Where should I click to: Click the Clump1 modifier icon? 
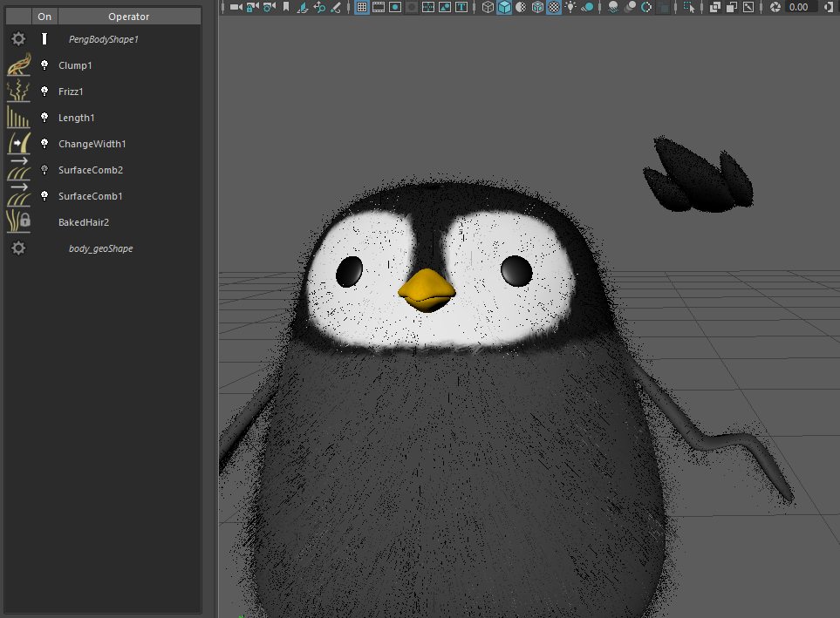coord(18,65)
